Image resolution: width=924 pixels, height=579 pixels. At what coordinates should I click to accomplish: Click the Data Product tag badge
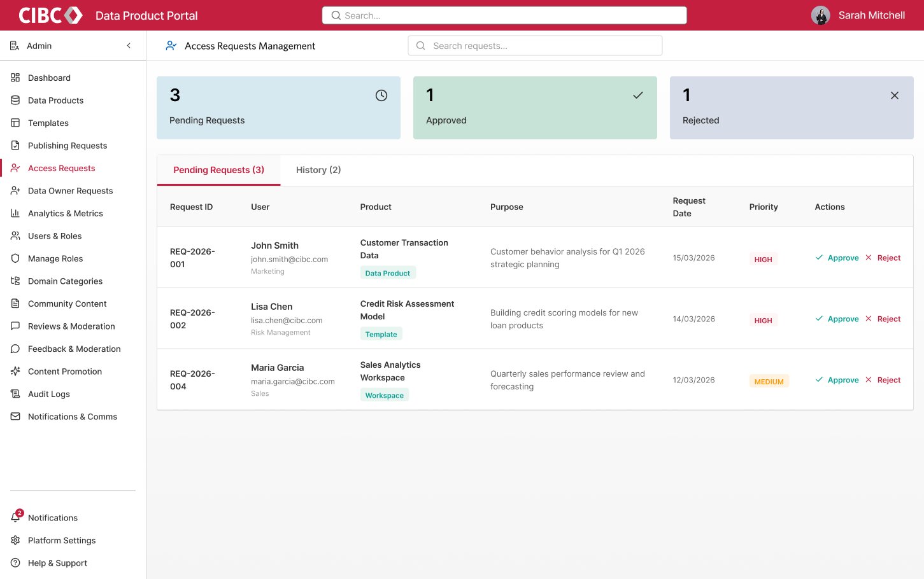(388, 273)
